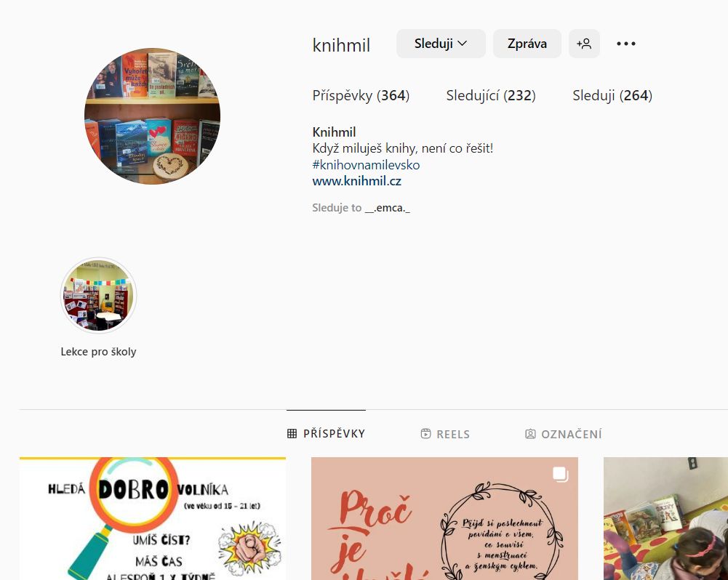
Task: Click the Reels icon in tabs
Action: coord(425,434)
